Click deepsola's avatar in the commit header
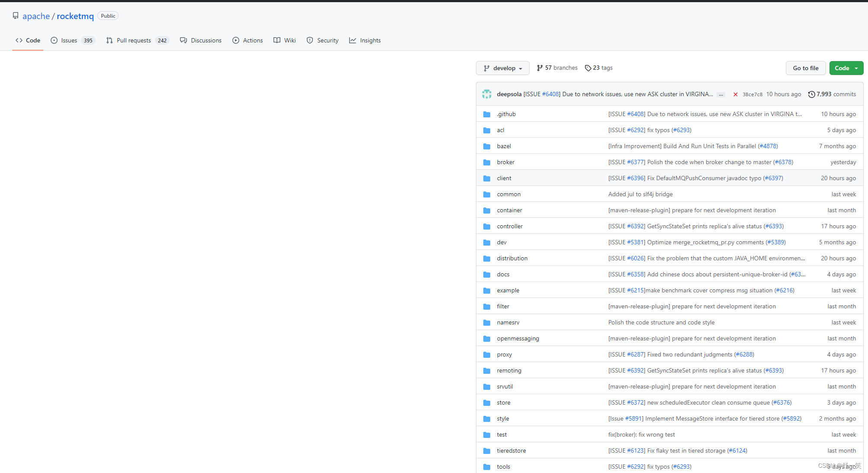868x473 pixels. tap(487, 94)
